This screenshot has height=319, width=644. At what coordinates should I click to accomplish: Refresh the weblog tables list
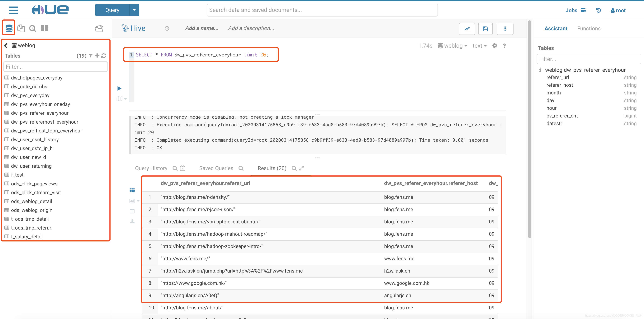click(x=104, y=56)
